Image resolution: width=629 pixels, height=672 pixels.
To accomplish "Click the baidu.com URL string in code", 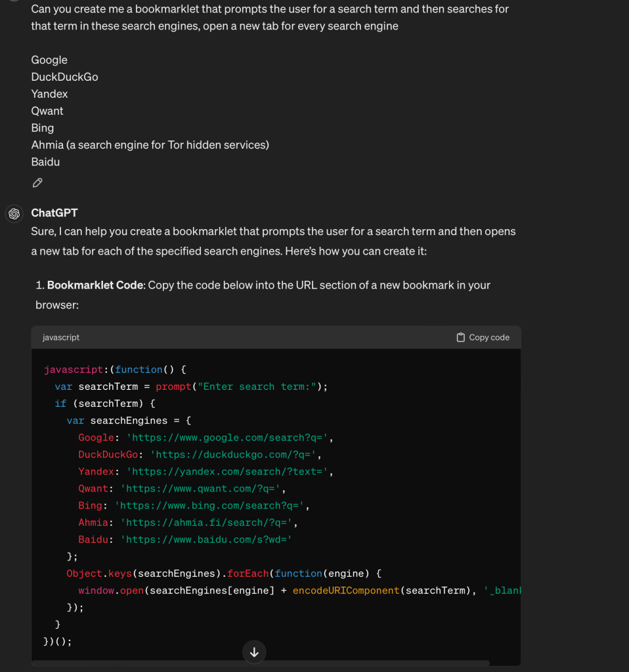I will pyautogui.click(x=206, y=539).
